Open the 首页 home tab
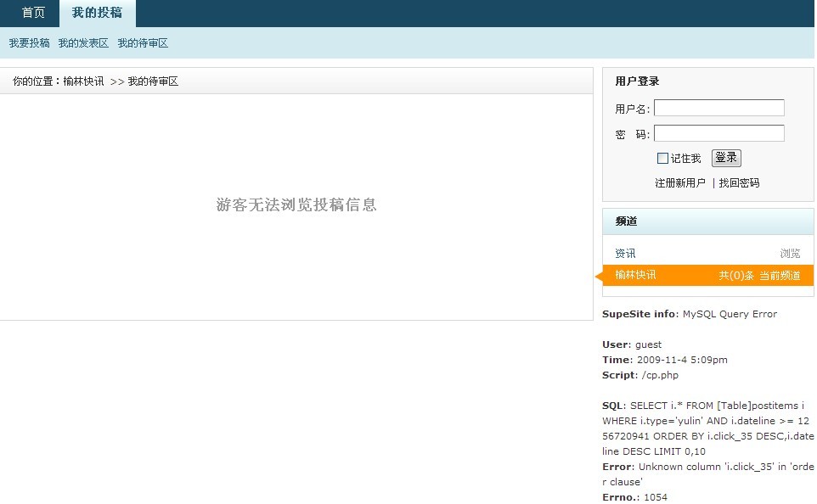The width and height of the screenshot is (817, 504). [33, 13]
